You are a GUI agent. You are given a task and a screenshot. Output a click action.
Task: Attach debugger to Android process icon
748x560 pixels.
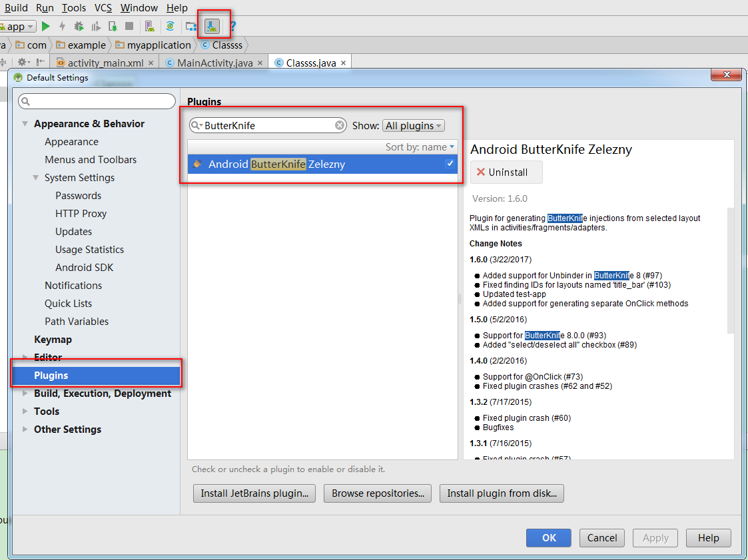(x=113, y=26)
